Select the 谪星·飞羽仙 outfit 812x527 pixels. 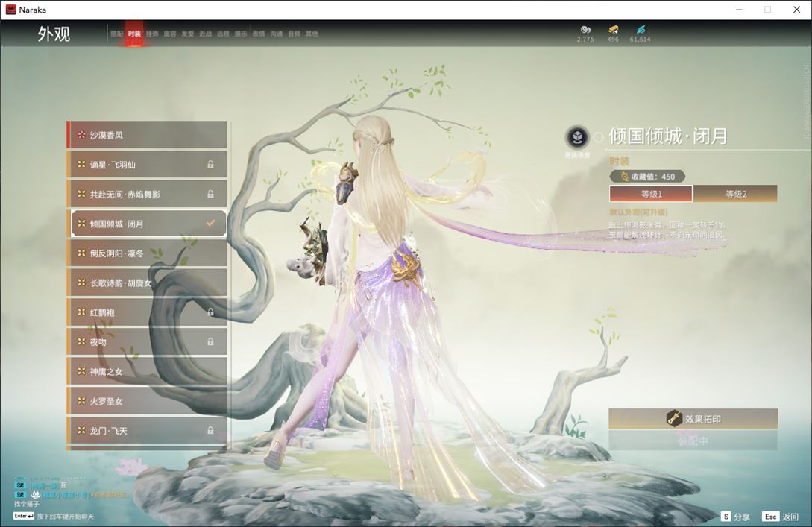[x=147, y=164]
